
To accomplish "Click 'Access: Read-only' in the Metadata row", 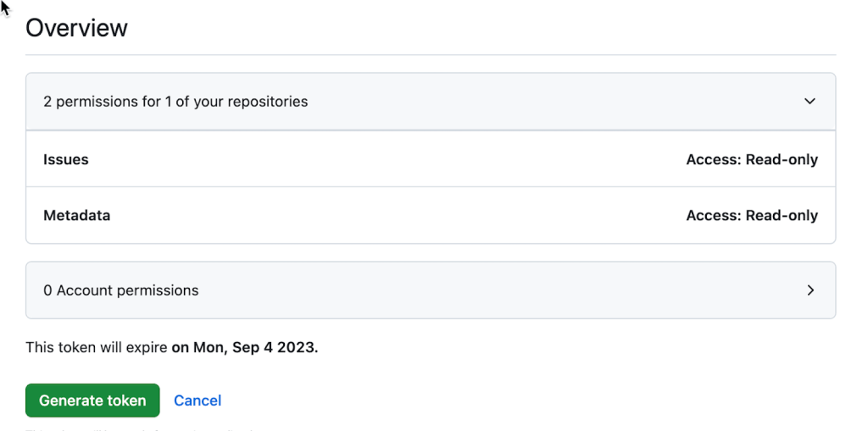I will [752, 215].
